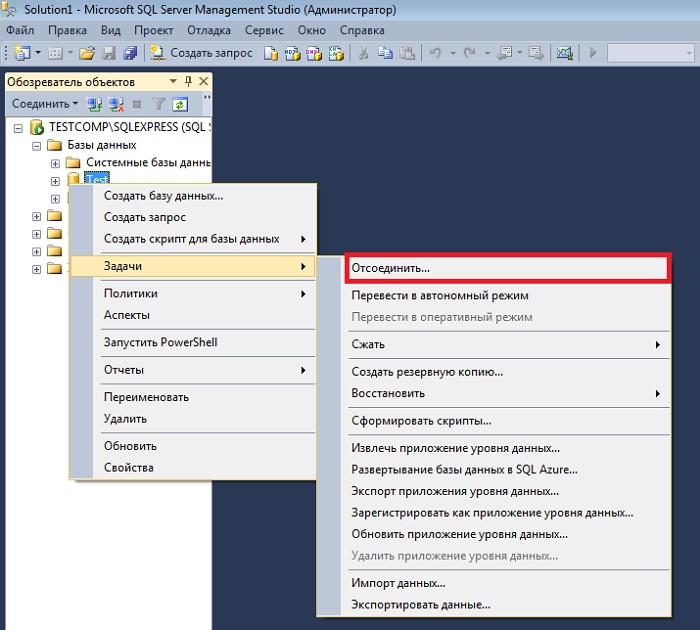Open the Восстановить submenu
Screen dimensions: 700x630
tap(508, 394)
